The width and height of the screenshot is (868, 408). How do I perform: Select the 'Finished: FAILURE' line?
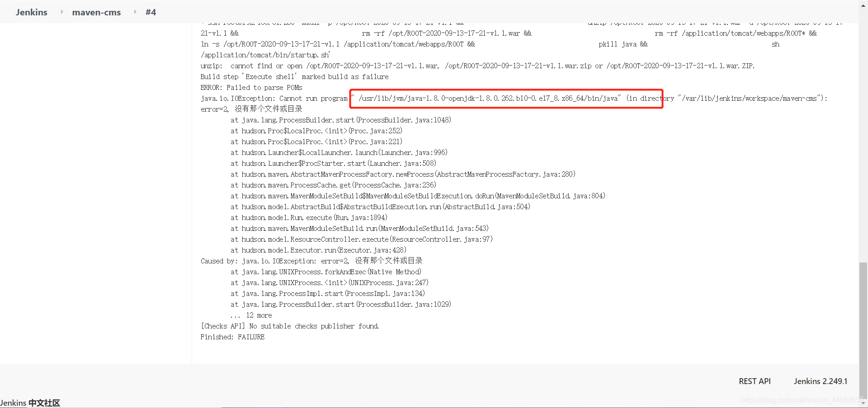point(232,337)
